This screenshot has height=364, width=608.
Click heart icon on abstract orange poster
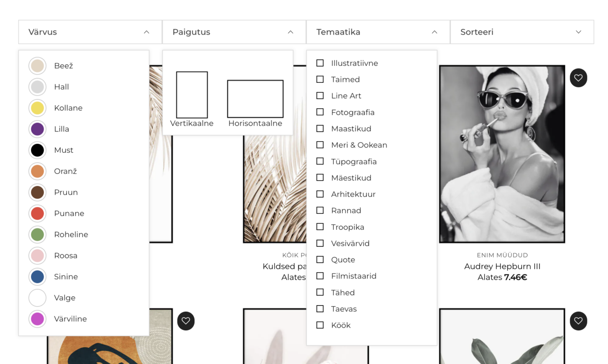point(186,321)
